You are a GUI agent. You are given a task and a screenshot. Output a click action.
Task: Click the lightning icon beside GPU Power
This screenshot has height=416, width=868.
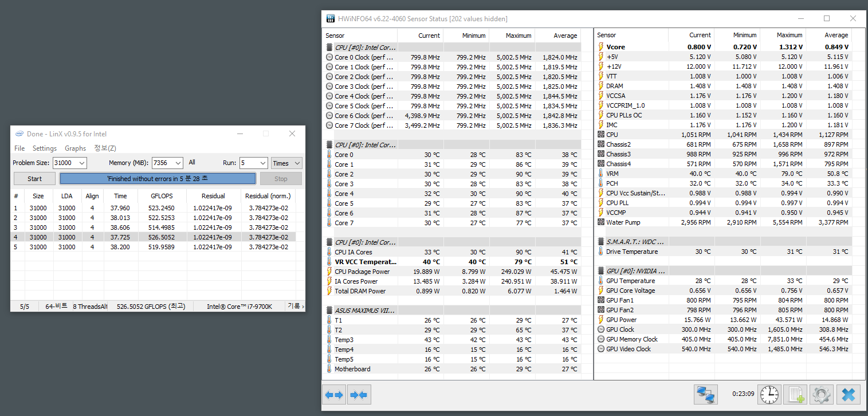coord(601,320)
